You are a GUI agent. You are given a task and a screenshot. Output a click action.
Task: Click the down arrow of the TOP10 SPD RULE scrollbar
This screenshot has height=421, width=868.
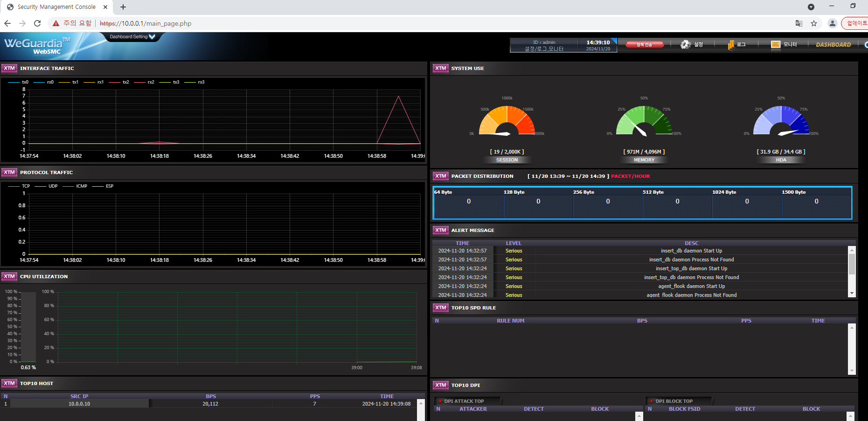pyautogui.click(x=852, y=371)
